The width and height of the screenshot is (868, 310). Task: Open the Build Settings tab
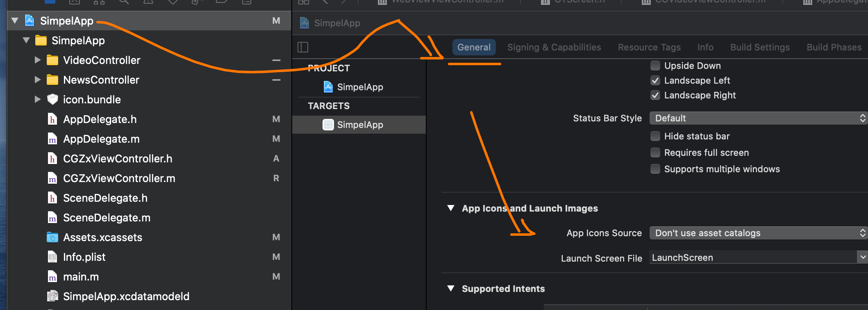tap(760, 47)
